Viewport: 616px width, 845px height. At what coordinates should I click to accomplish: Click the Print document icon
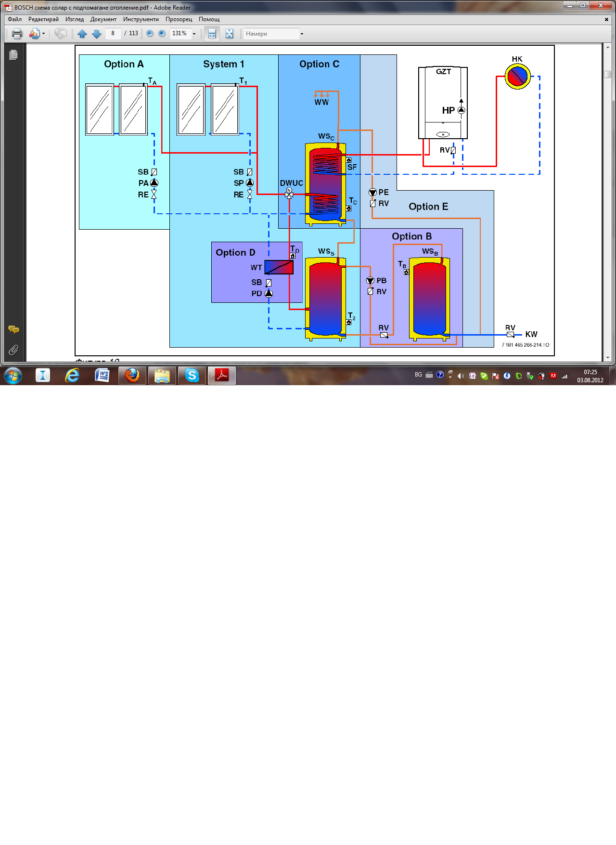(x=17, y=34)
